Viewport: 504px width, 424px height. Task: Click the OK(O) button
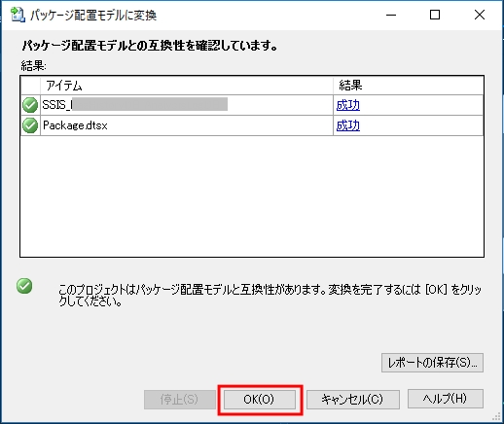click(259, 399)
